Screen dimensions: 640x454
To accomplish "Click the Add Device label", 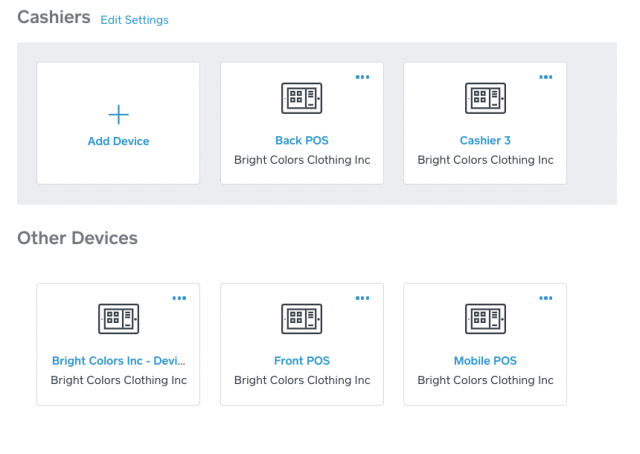I will click(118, 142).
